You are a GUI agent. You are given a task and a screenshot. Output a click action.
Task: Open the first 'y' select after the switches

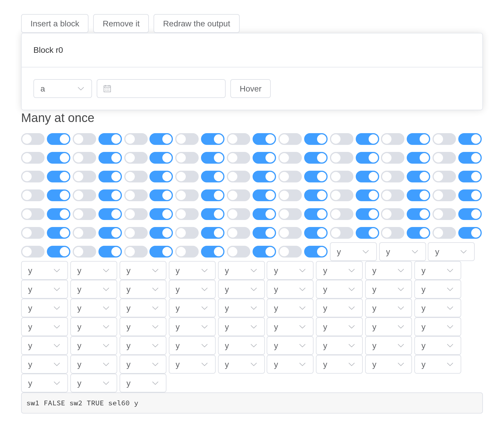[x=353, y=252]
